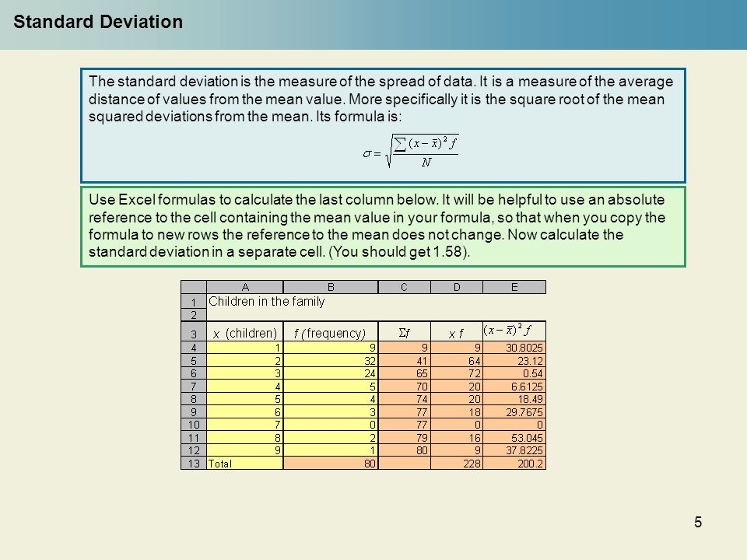Viewport: 747px width, 560px height.
Task: Click x f value 16
Action: click(x=457, y=438)
